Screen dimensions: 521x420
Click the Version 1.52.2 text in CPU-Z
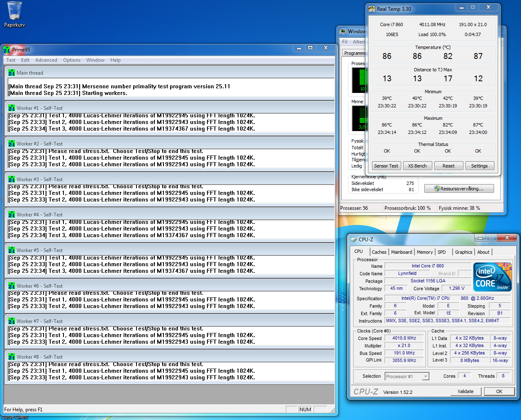click(x=398, y=392)
